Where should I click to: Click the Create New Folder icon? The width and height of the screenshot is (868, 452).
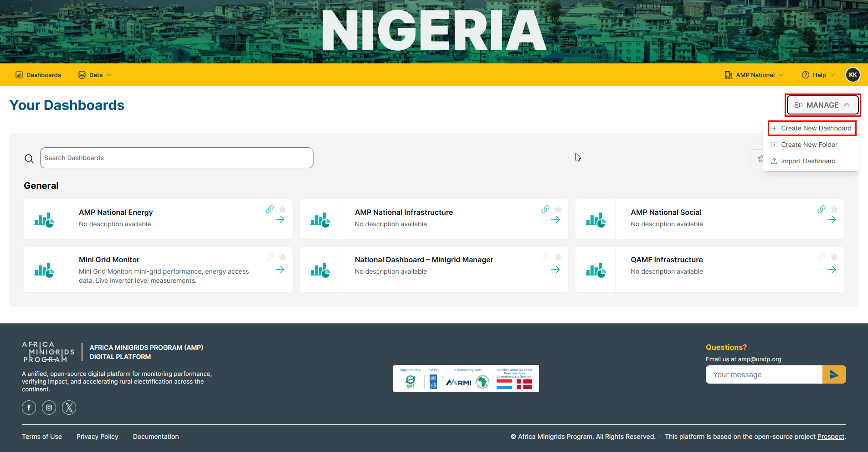pos(774,145)
